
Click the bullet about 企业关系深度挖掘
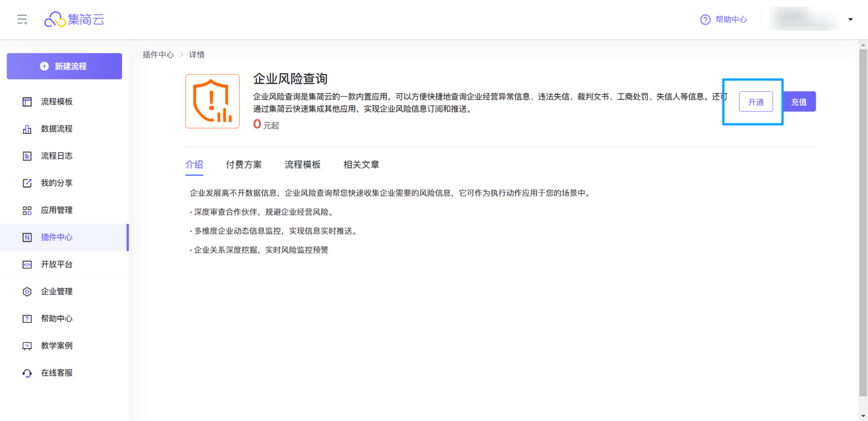click(259, 250)
